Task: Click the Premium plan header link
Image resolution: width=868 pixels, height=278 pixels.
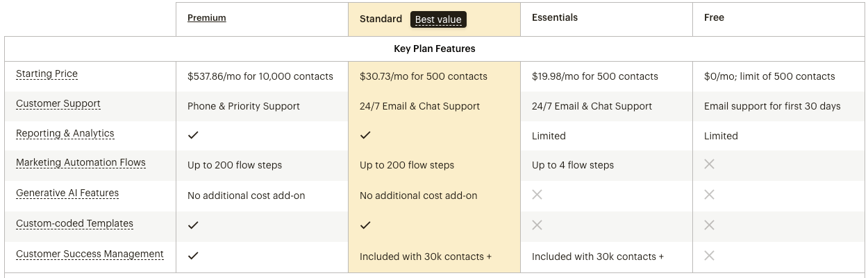Action: (206, 18)
